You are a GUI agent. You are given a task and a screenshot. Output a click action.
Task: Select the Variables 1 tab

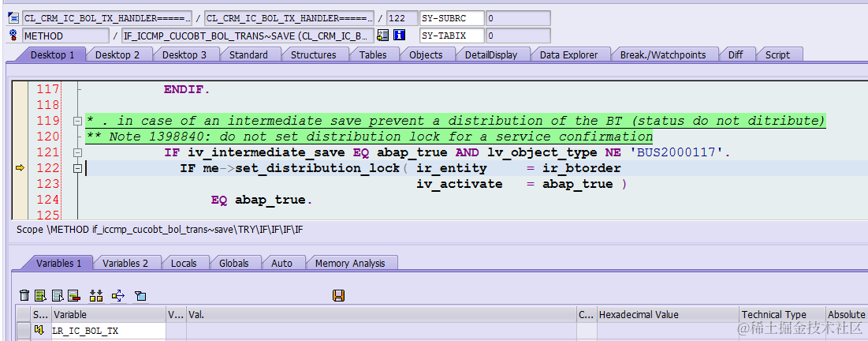coord(58,264)
